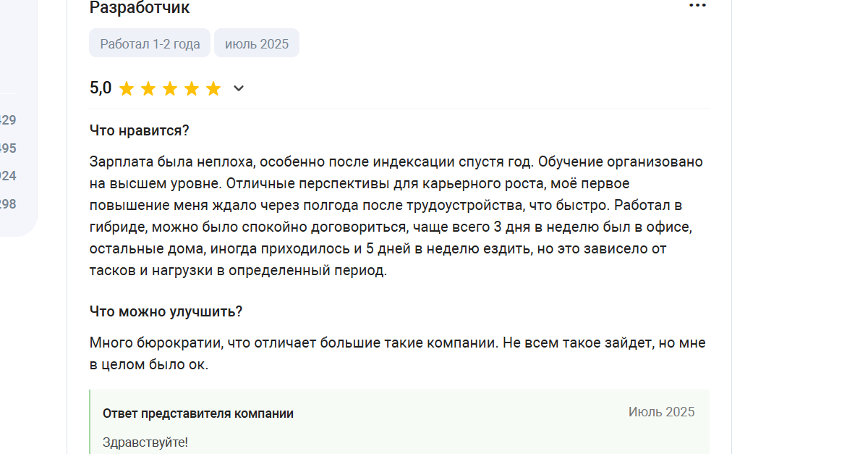Select the 'Работал 1-2 года' tag
The image size is (868, 454).
click(150, 43)
